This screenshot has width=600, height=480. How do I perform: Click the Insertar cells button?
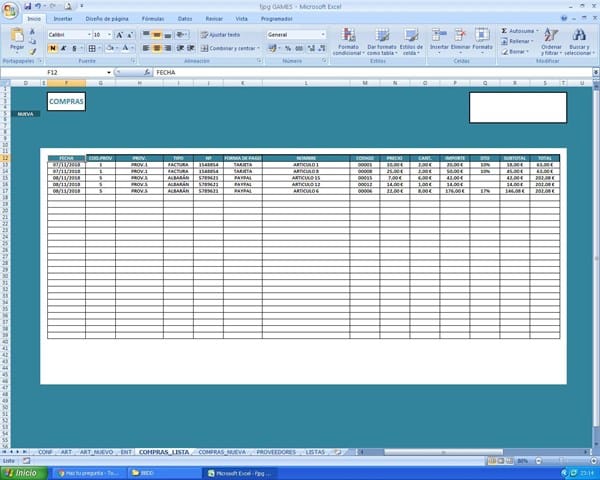click(439, 41)
